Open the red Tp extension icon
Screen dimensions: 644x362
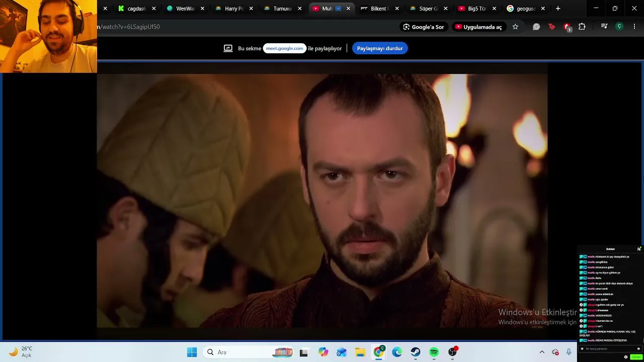tap(551, 27)
